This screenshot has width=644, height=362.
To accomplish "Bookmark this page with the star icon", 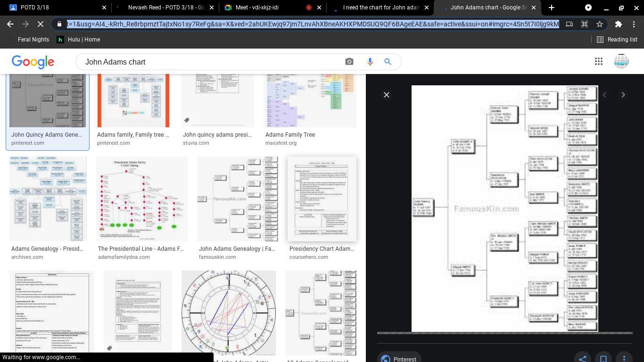I will [x=600, y=24].
